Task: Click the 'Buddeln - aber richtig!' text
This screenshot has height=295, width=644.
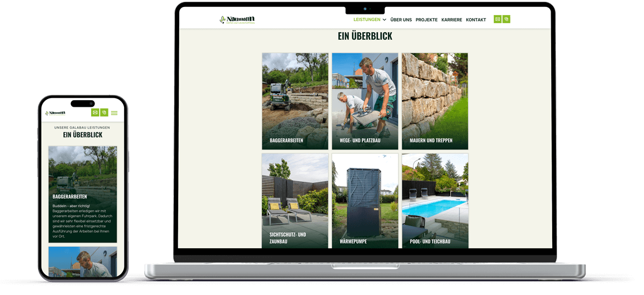Action: [x=71, y=206]
